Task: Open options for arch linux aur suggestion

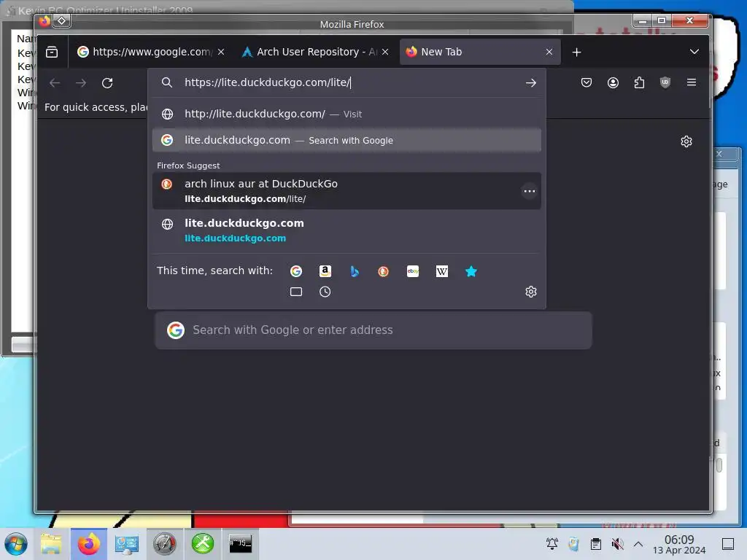Action: [530, 191]
